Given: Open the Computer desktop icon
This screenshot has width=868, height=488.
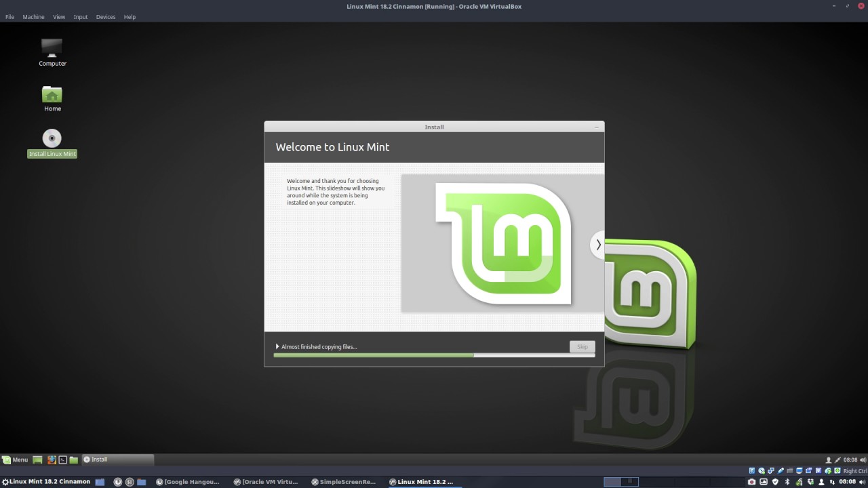Looking at the screenshot, I should 52,53.
